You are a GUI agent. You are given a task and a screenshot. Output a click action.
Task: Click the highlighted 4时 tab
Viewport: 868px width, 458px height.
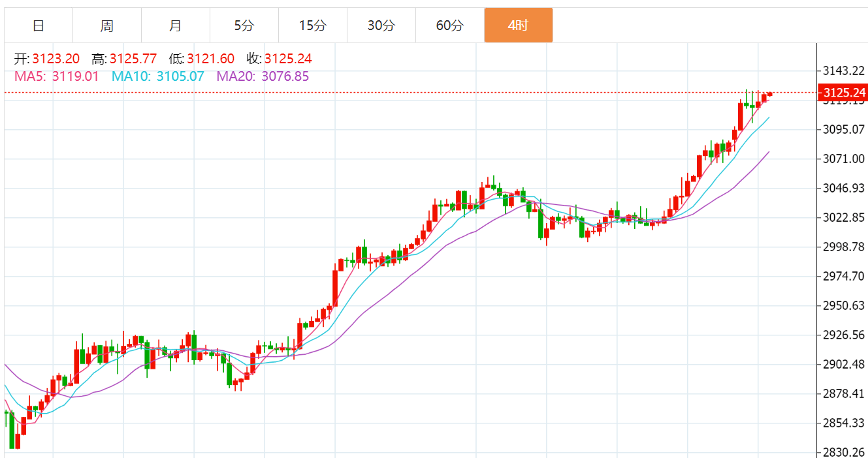[x=519, y=25]
